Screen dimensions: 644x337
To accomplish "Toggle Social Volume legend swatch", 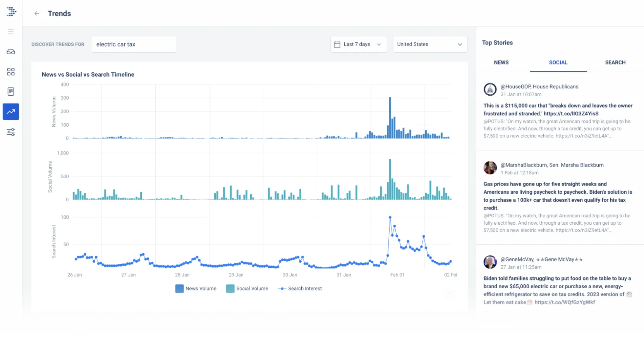I will [230, 289].
